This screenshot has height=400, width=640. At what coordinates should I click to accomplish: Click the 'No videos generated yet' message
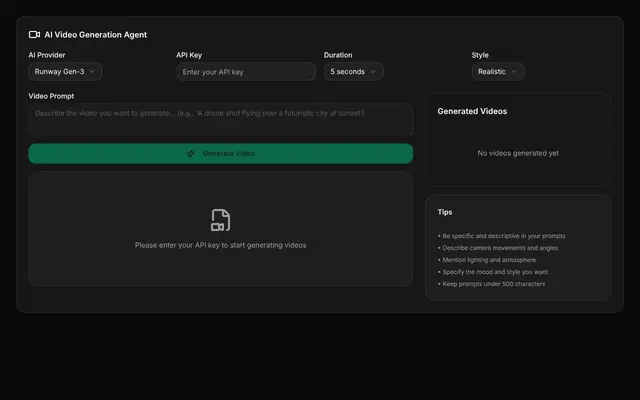pos(518,153)
